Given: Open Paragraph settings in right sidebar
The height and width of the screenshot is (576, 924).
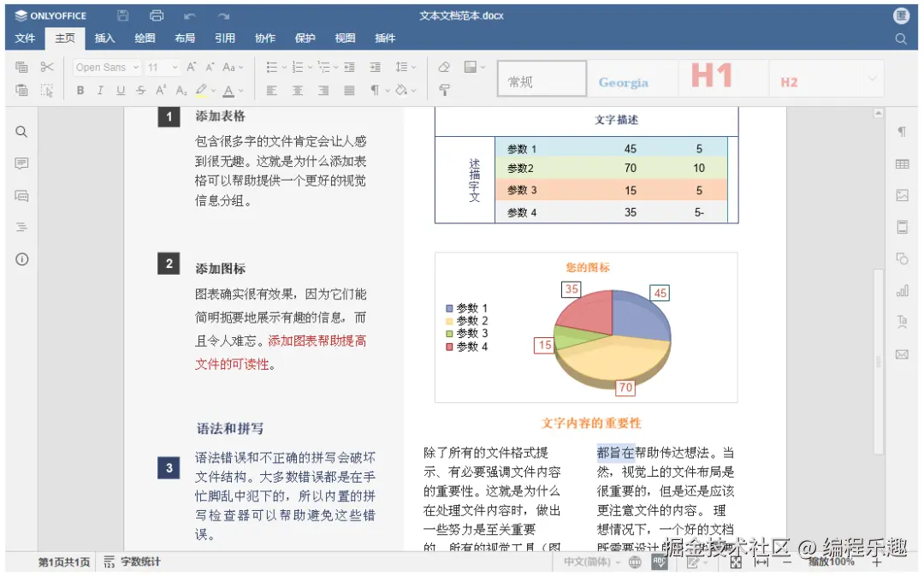Looking at the screenshot, I should (x=903, y=132).
